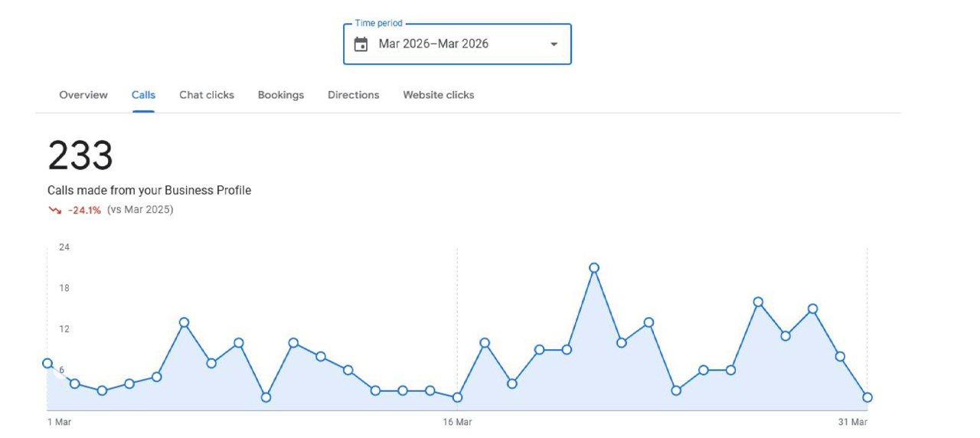Open the Time period dropdown arrow
This screenshot has width=980, height=438.
(554, 44)
